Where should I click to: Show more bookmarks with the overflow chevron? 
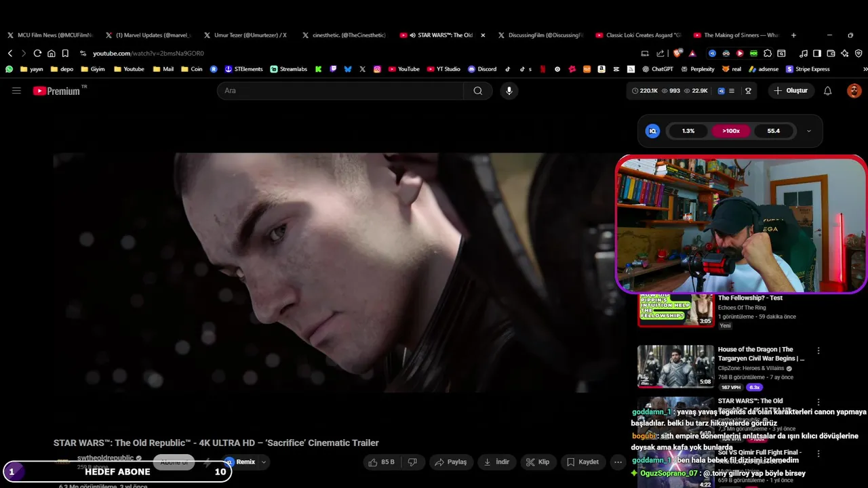tap(865, 68)
